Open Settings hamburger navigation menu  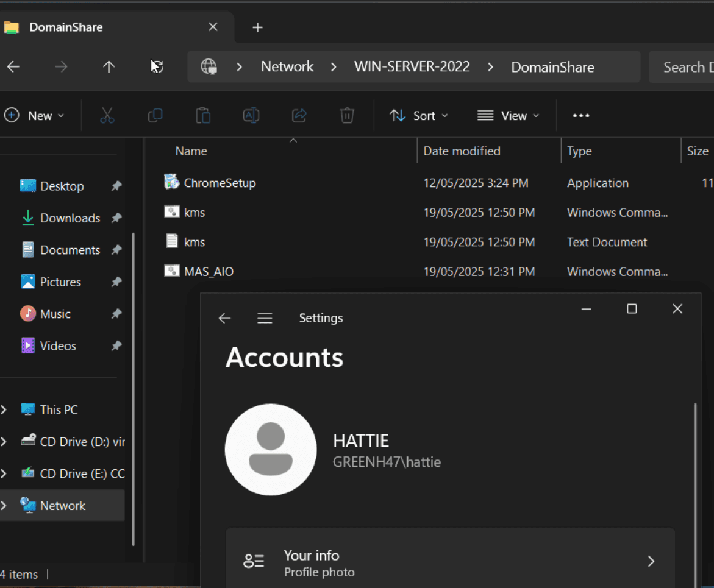pos(265,318)
